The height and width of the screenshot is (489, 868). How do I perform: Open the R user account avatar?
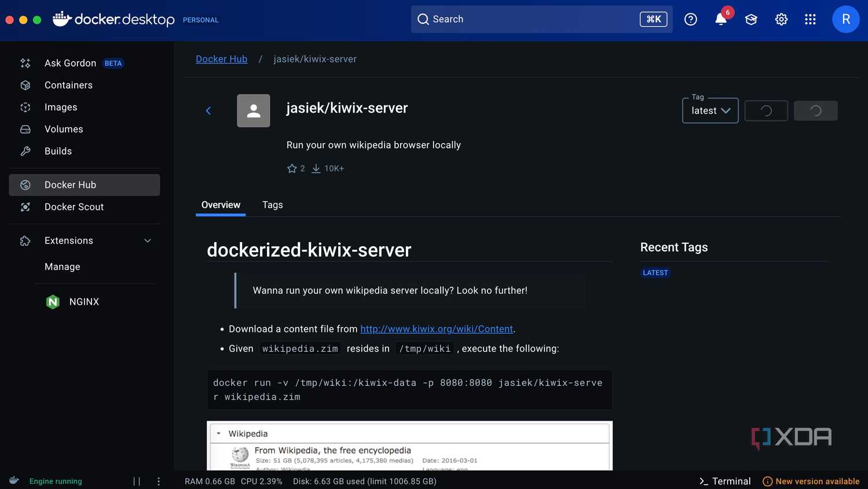coord(846,19)
